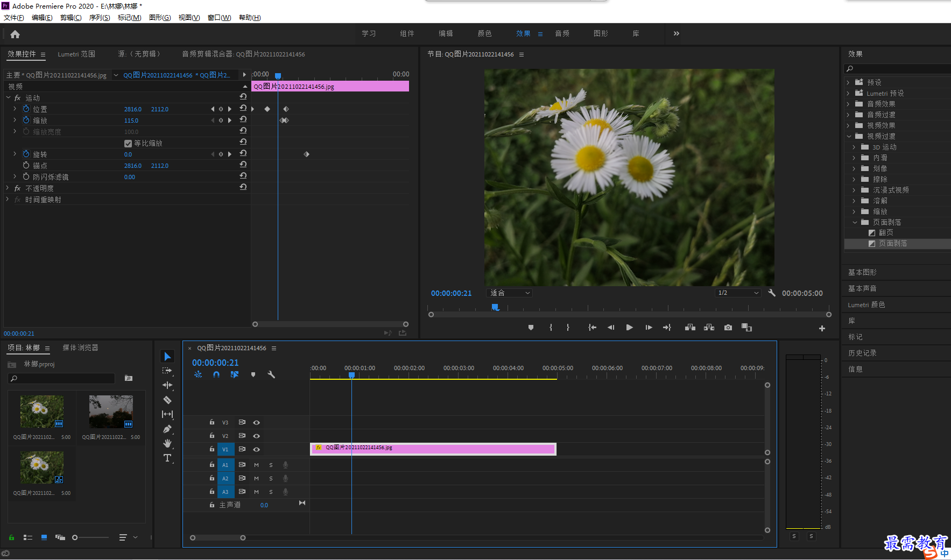The width and height of the screenshot is (951, 560).
Task: Click the Lift button
Action: click(x=690, y=328)
